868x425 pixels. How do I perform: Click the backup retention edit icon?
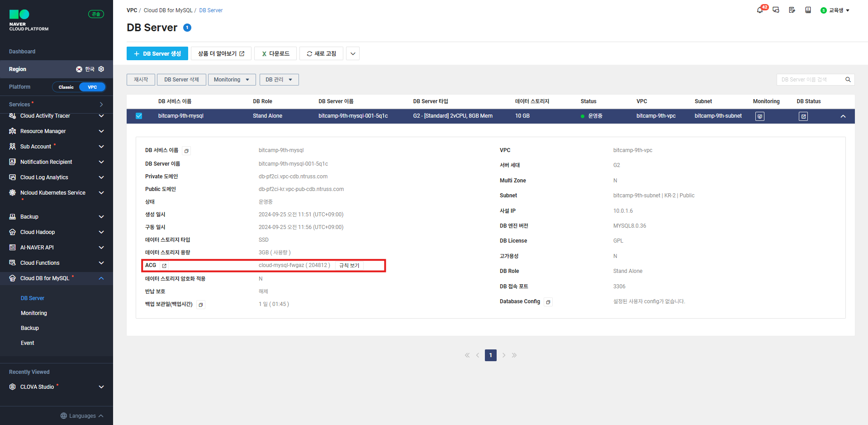click(201, 305)
